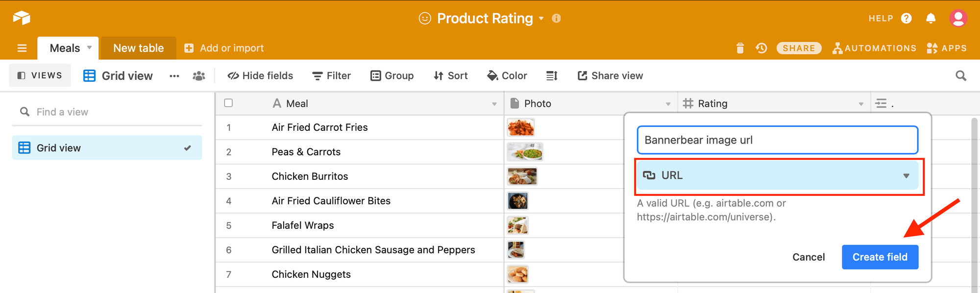The width and height of the screenshot is (980, 293).
Task: Click the trash icon in top bar
Action: tap(740, 48)
